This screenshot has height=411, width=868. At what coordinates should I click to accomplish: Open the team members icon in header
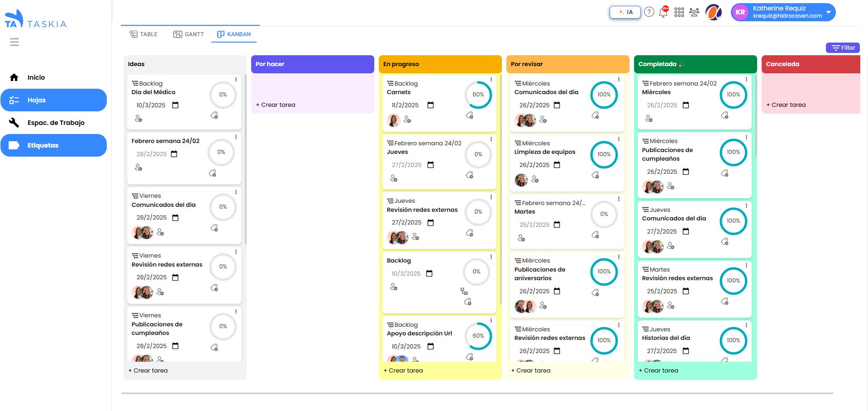(694, 12)
